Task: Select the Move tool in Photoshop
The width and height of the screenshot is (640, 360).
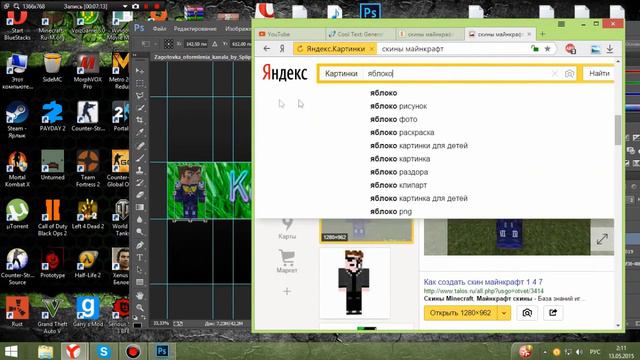Action: point(140,71)
